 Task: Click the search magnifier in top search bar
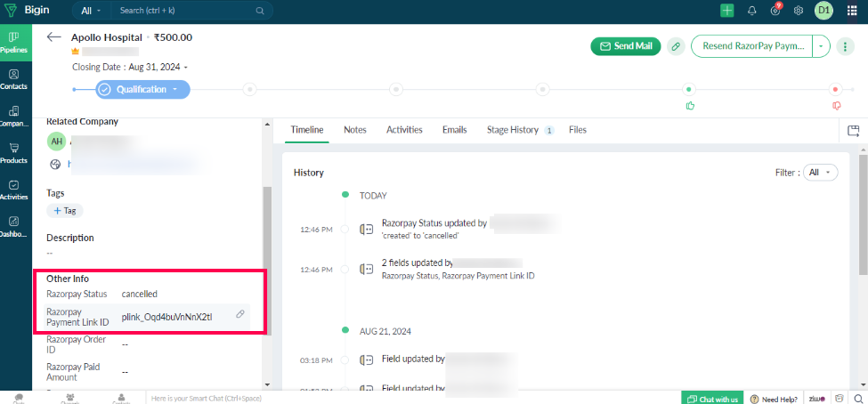[x=260, y=11]
